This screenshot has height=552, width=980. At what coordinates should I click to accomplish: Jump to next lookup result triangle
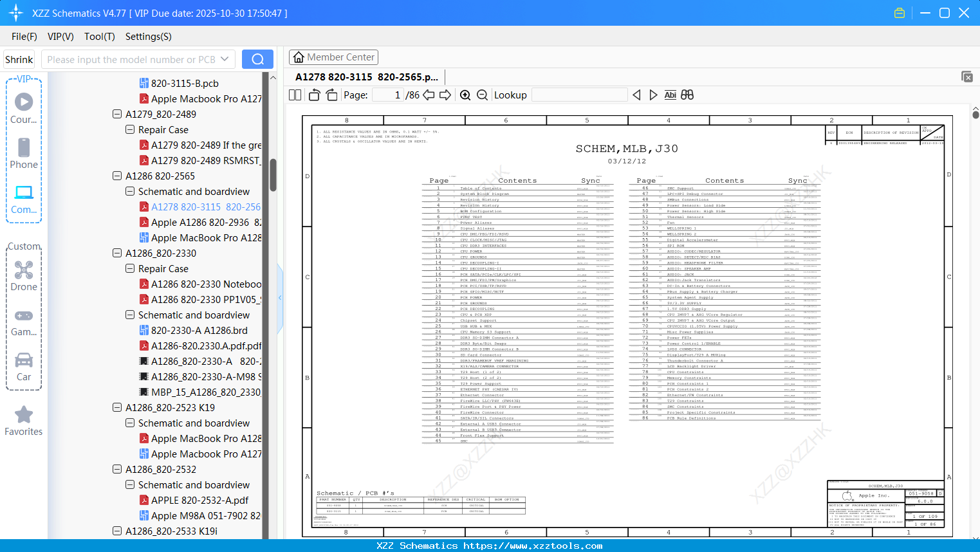coord(653,95)
